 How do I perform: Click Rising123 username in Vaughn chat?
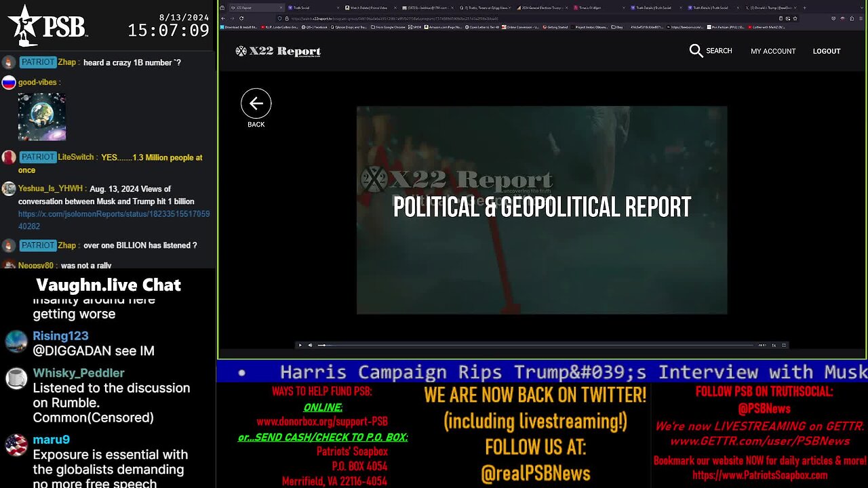coord(60,336)
